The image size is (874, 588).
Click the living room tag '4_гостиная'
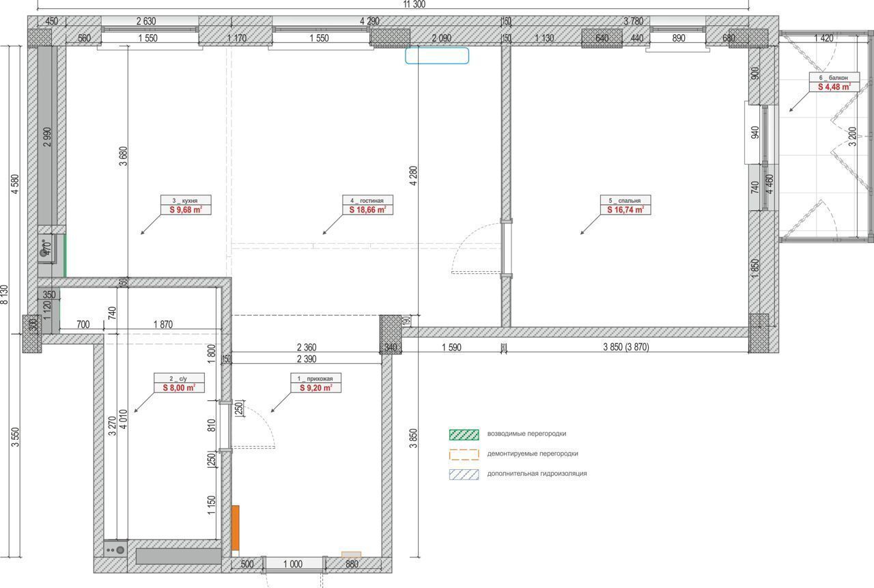coord(367,201)
